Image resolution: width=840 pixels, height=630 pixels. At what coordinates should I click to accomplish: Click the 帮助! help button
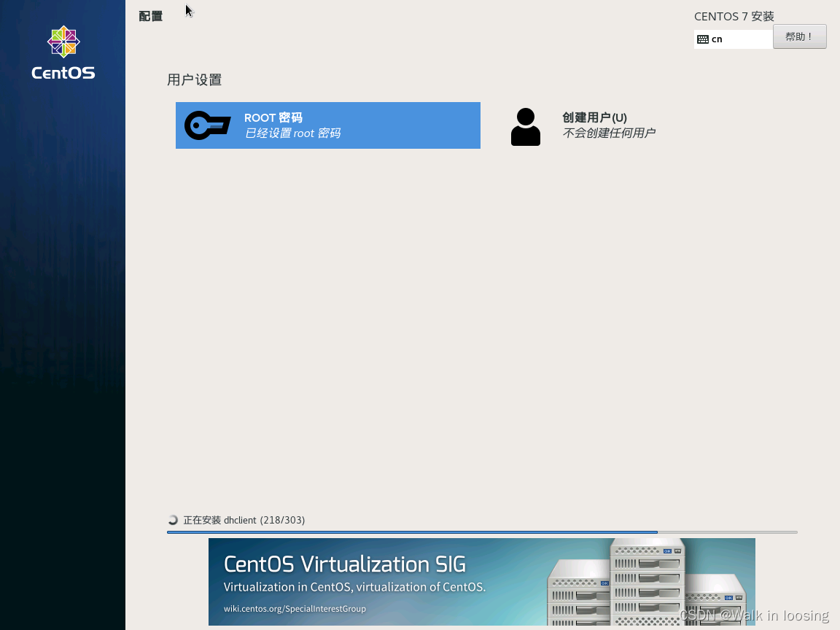[x=799, y=37]
